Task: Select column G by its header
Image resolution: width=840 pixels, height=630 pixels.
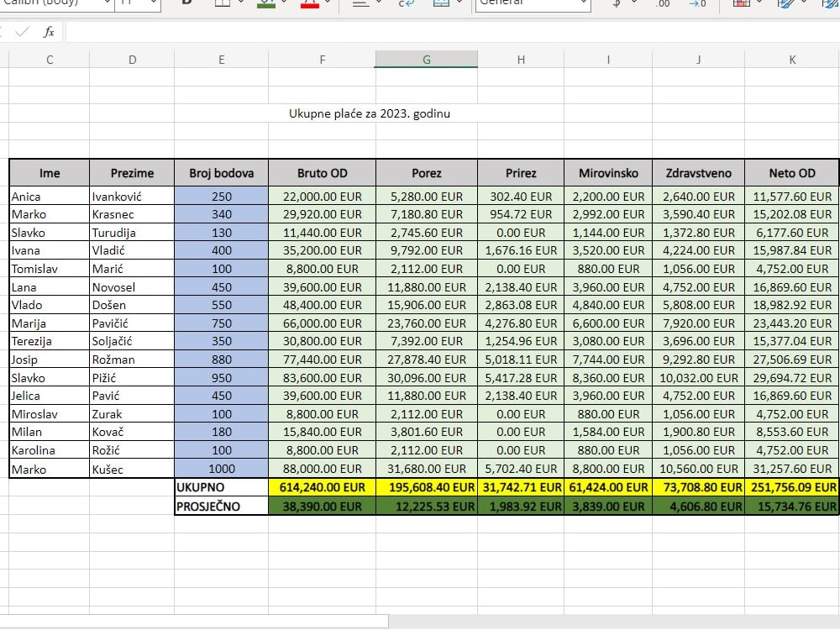Action: [x=426, y=60]
